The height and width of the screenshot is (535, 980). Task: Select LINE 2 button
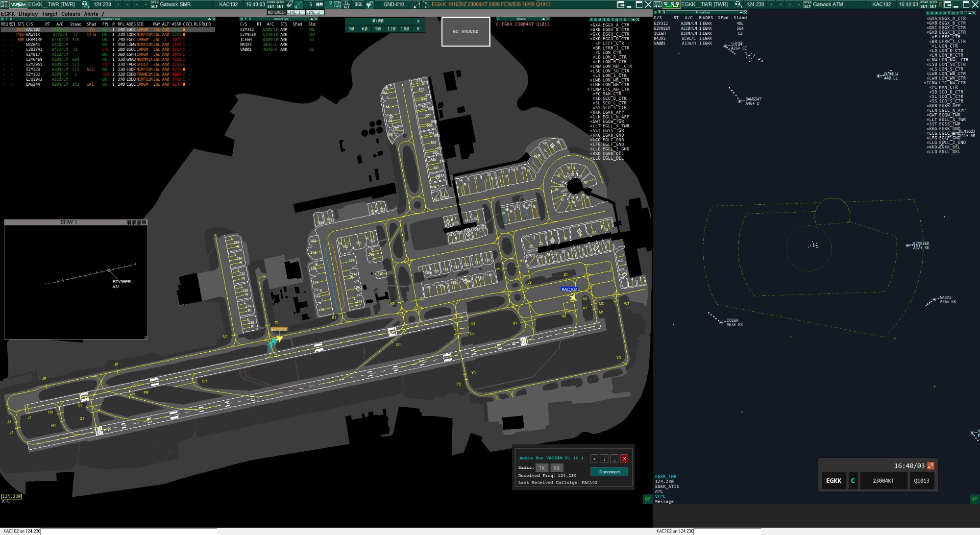point(314,12)
